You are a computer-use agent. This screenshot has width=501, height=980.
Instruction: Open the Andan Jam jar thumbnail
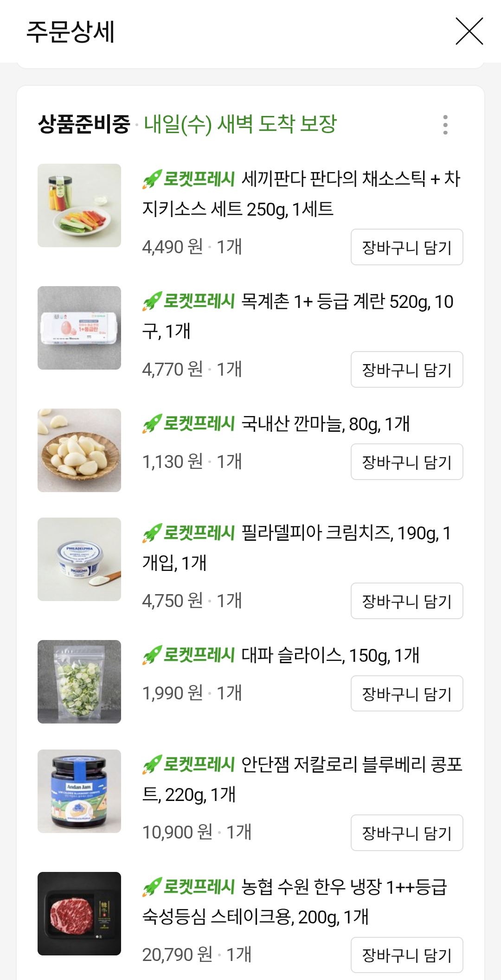click(79, 791)
